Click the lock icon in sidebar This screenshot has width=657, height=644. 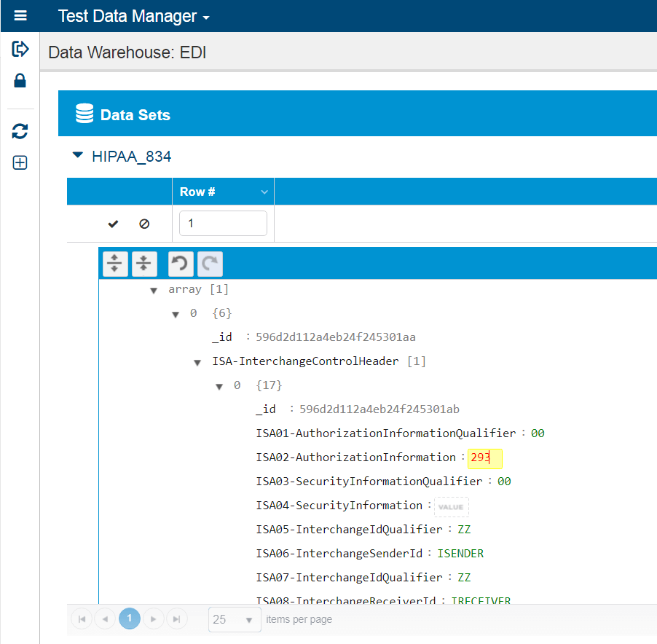tap(20, 81)
